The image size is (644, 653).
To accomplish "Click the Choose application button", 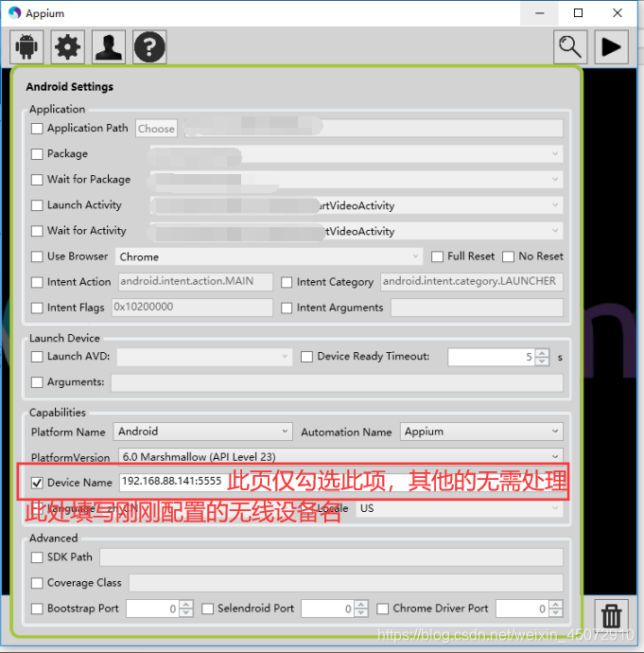I will pos(156,129).
